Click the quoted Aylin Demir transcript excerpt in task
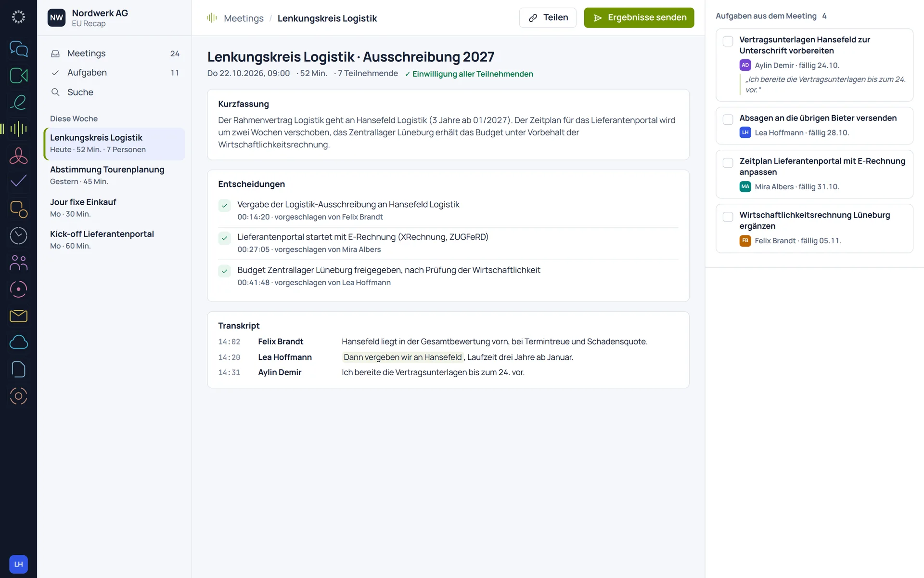The height and width of the screenshot is (578, 924). pos(825,85)
